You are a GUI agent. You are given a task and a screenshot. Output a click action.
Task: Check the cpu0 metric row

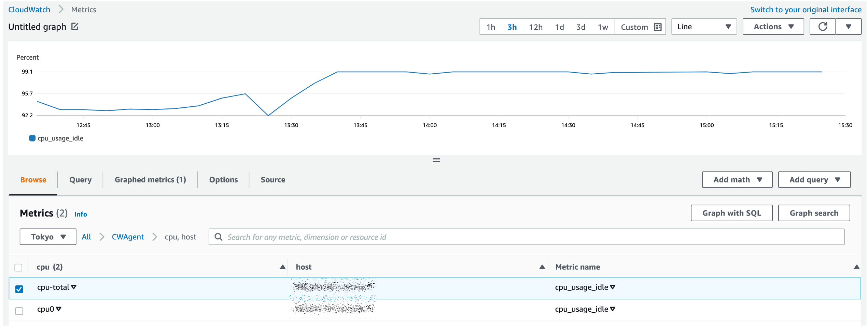[19, 311]
